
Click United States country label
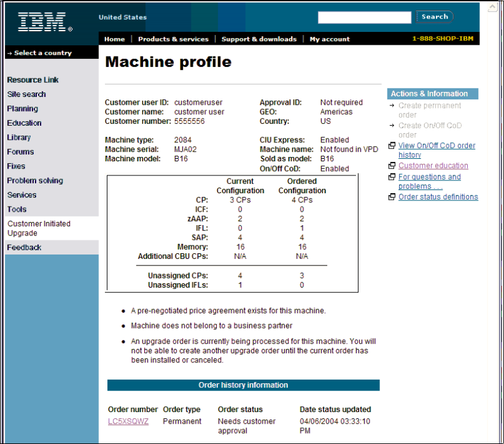(122, 17)
